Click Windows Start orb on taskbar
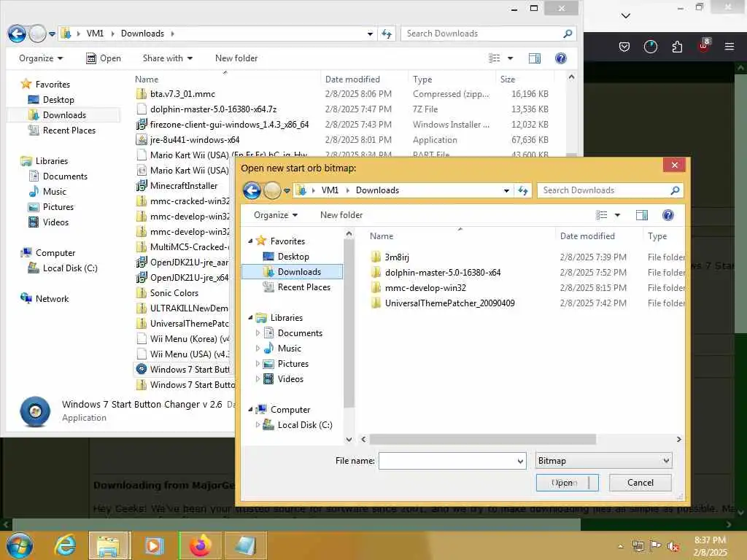Screen dimensions: 747x560 (20, 545)
